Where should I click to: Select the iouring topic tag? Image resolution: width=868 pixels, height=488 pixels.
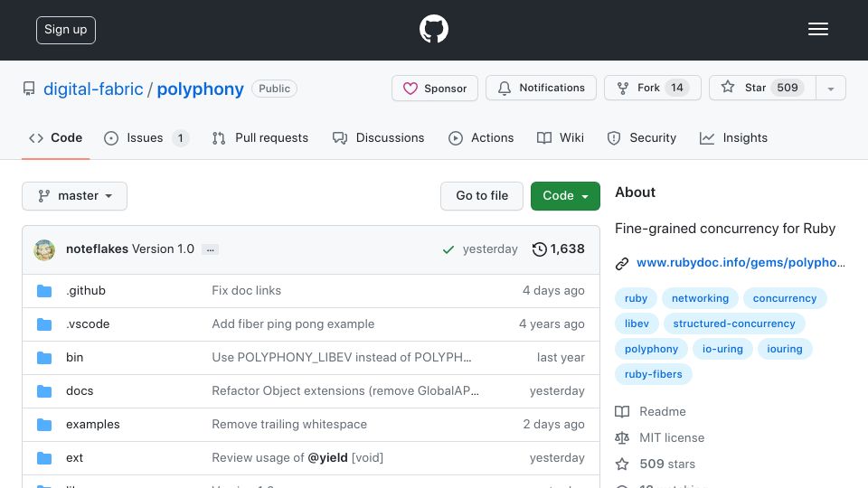click(x=785, y=349)
